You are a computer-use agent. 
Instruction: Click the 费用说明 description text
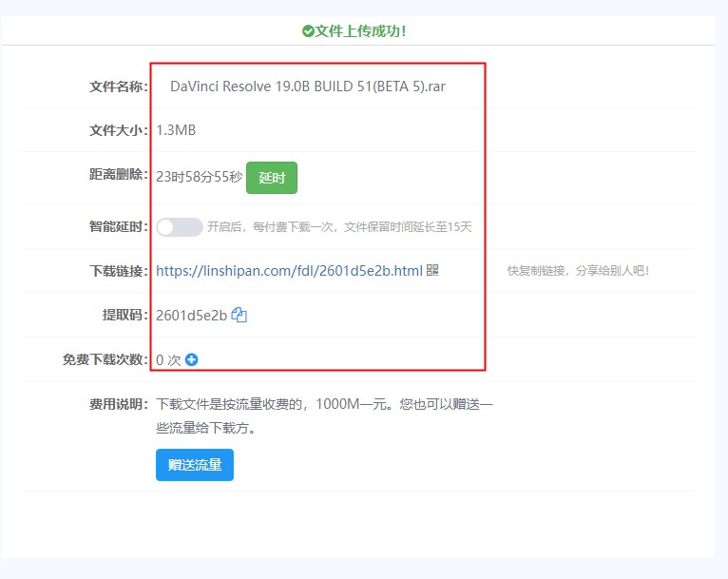[324, 415]
